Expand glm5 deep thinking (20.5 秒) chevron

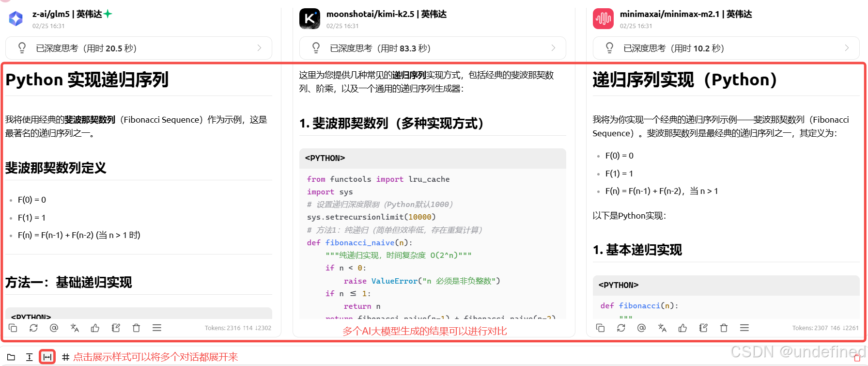coord(259,48)
